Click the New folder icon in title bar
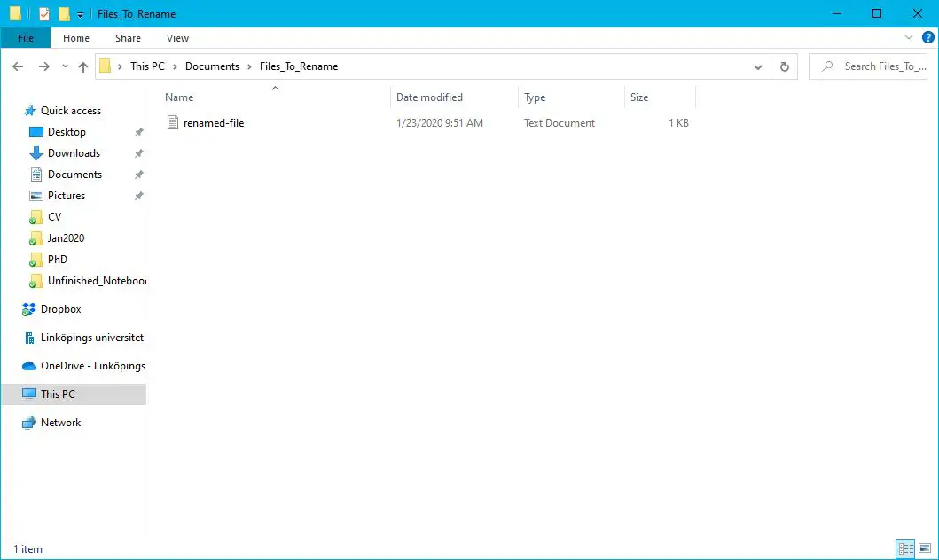 [x=64, y=14]
